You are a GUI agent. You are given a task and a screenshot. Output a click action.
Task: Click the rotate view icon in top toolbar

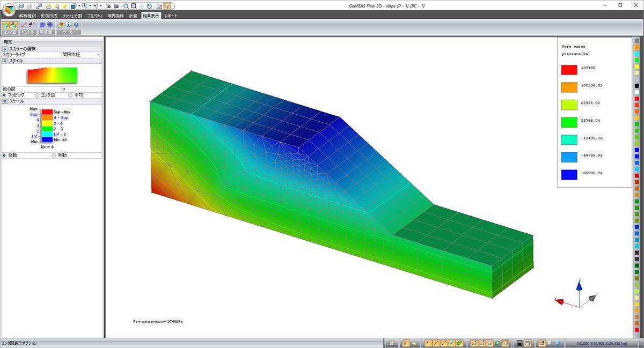(149, 6)
